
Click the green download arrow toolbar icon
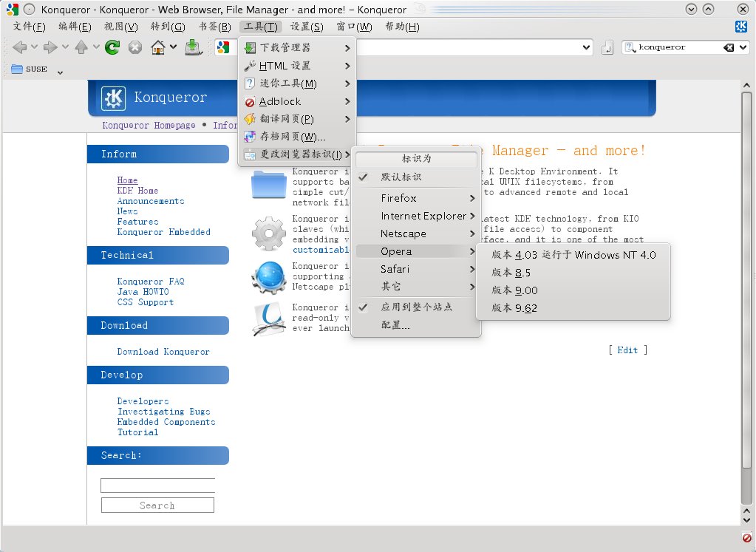(191, 47)
